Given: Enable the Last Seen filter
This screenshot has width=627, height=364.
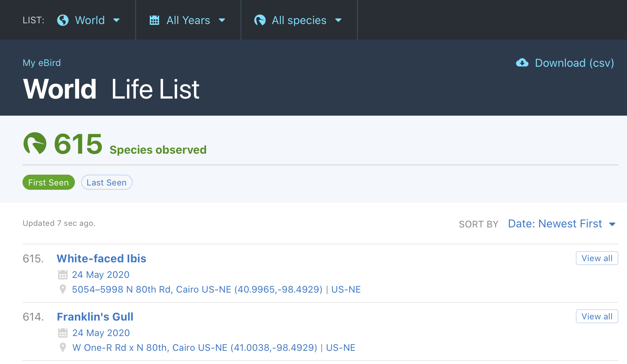Looking at the screenshot, I should [107, 182].
